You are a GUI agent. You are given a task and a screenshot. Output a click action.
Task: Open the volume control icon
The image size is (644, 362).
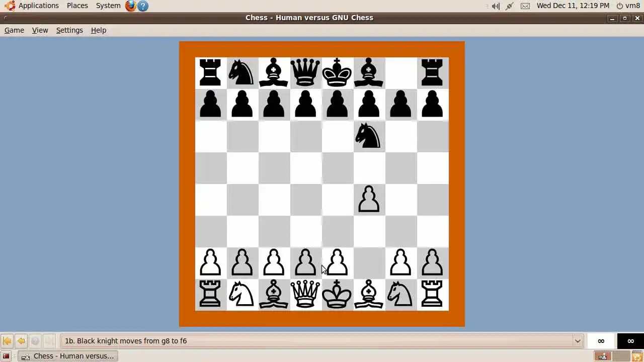pyautogui.click(x=496, y=6)
